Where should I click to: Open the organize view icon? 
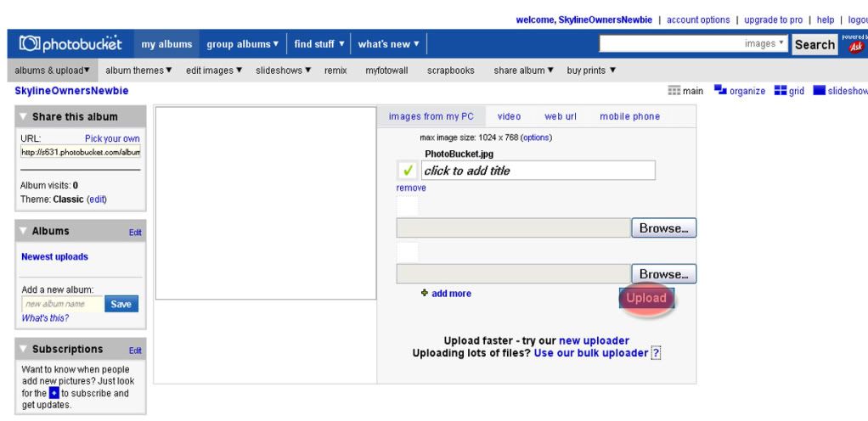(x=720, y=90)
